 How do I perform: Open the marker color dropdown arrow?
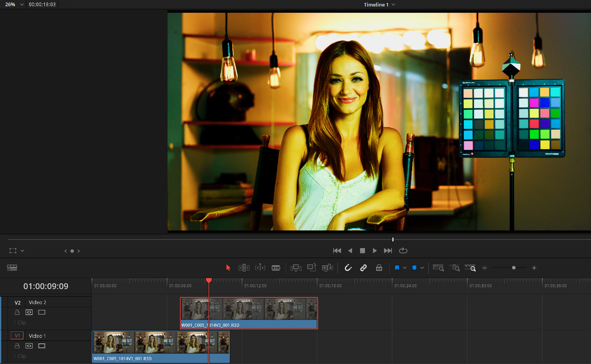pos(422,268)
